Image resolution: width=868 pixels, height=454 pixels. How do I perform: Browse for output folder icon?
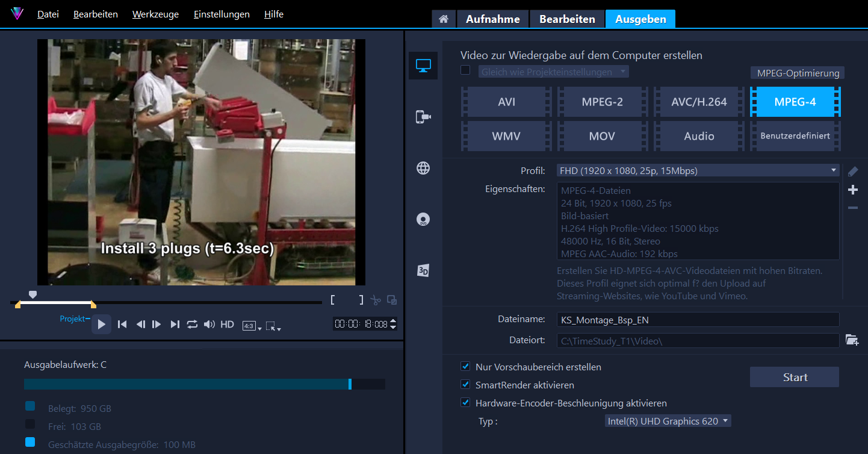(x=852, y=340)
